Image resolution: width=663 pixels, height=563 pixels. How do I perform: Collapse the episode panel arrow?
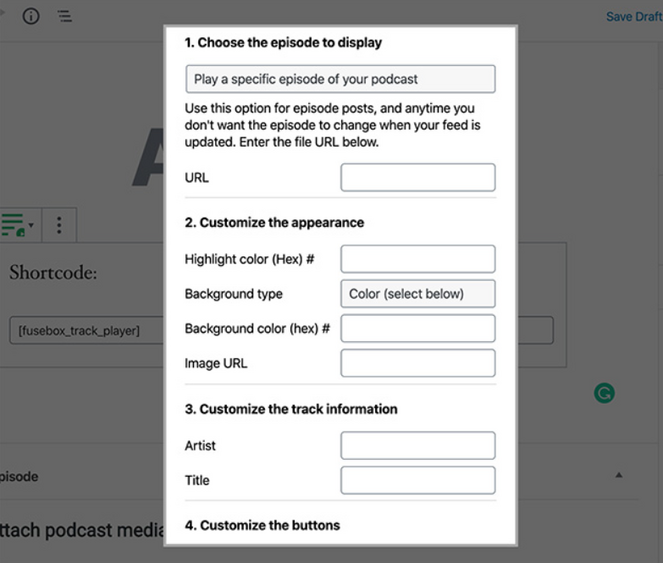pyautogui.click(x=618, y=476)
